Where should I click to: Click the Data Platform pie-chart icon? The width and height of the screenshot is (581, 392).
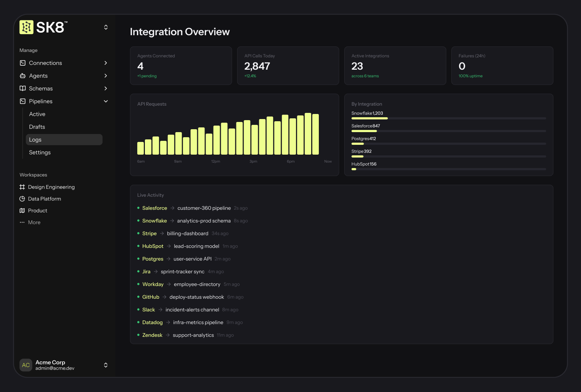pyautogui.click(x=22, y=199)
